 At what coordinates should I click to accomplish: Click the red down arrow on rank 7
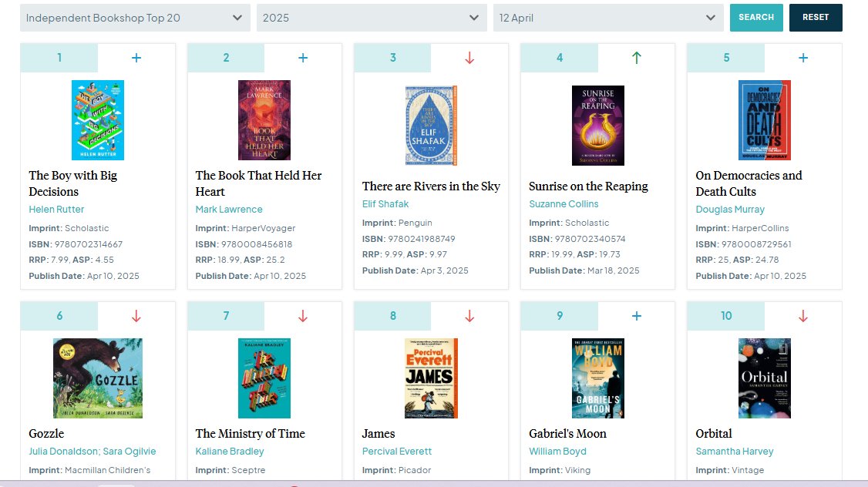point(303,316)
